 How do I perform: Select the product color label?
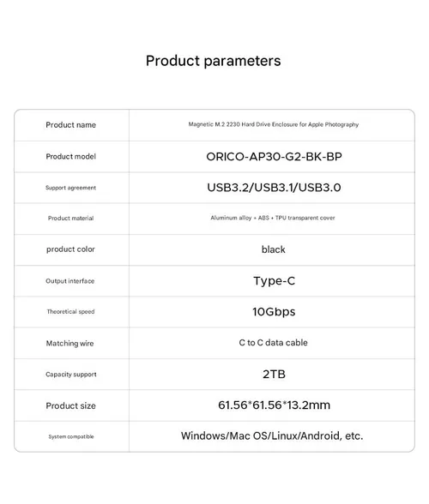point(70,249)
